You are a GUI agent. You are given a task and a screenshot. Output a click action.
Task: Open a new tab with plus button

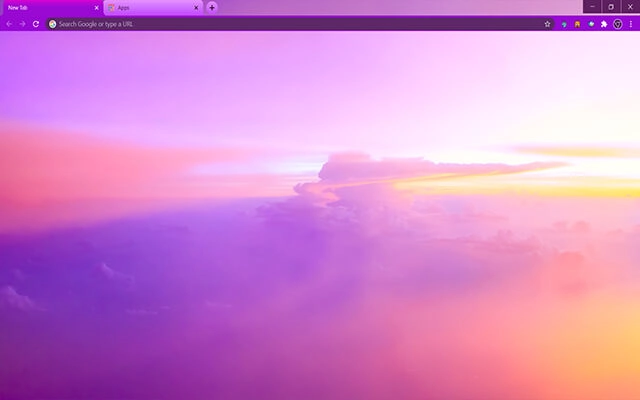tap(212, 7)
